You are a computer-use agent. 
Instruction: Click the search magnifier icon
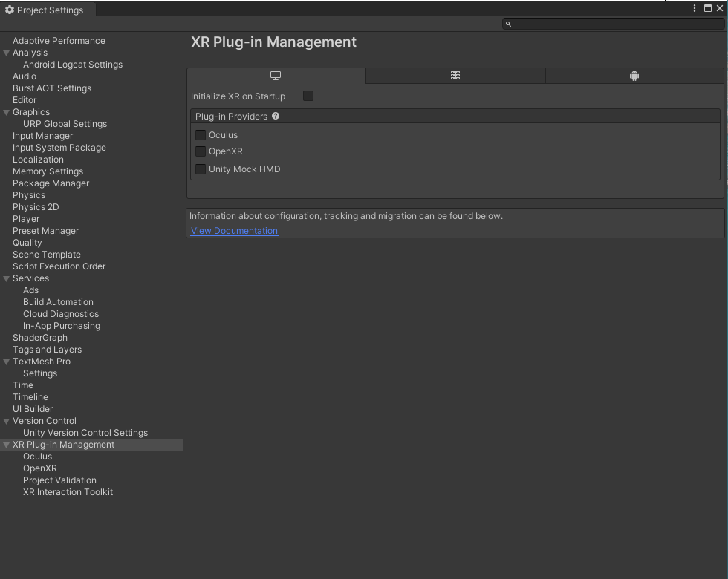[x=509, y=24]
